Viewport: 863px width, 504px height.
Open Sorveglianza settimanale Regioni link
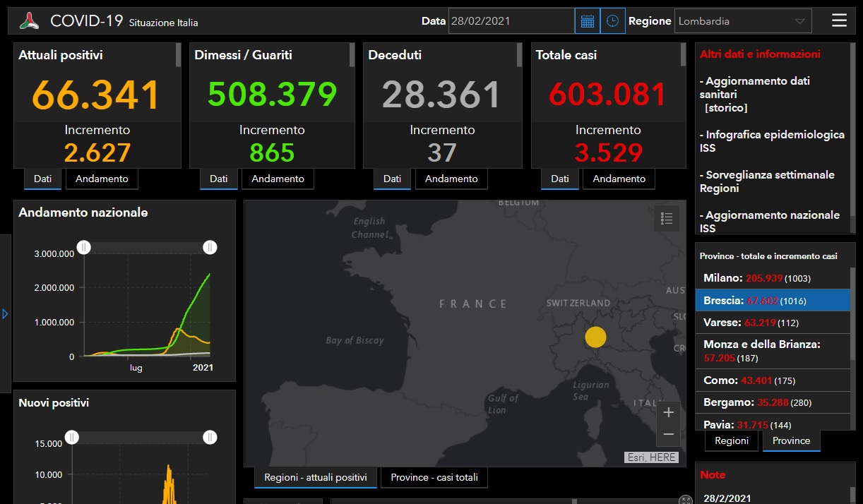click(x=766, y=181)
